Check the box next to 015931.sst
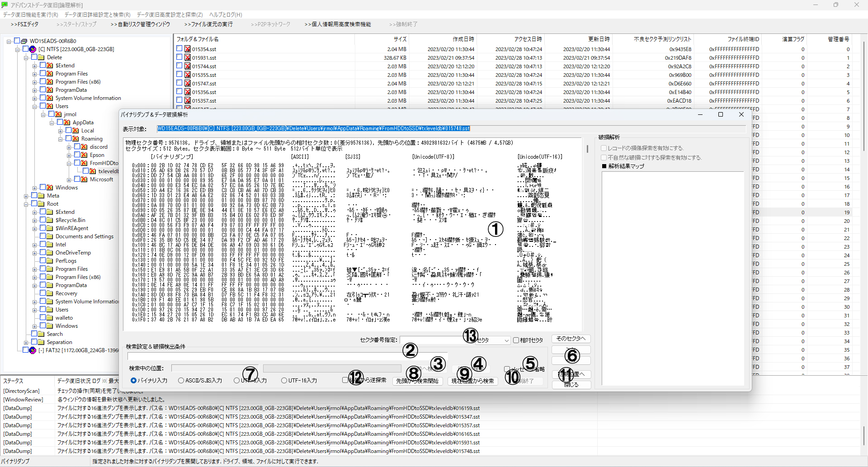 (x=179, y=57)
